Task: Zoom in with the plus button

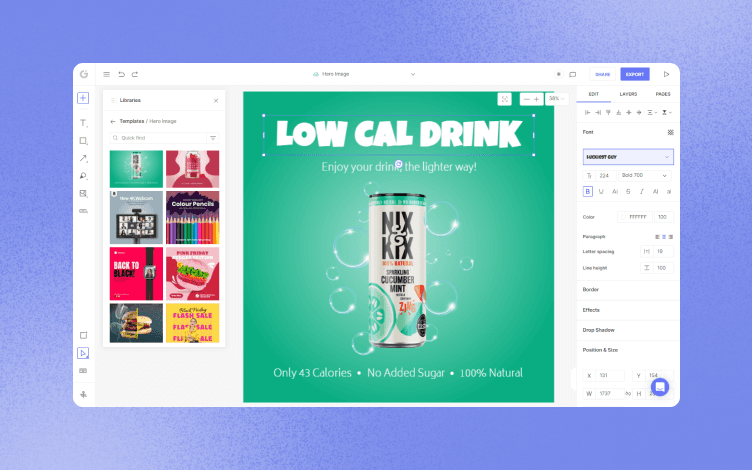Action: tap(537, 99)
